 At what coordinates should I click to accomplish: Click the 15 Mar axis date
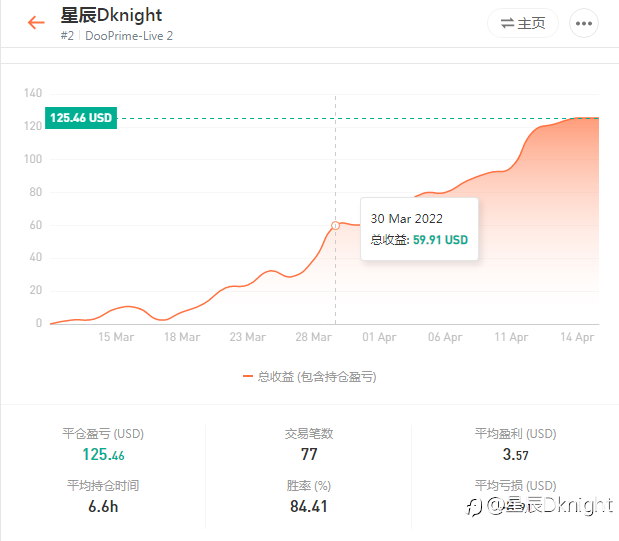(116, 337)
